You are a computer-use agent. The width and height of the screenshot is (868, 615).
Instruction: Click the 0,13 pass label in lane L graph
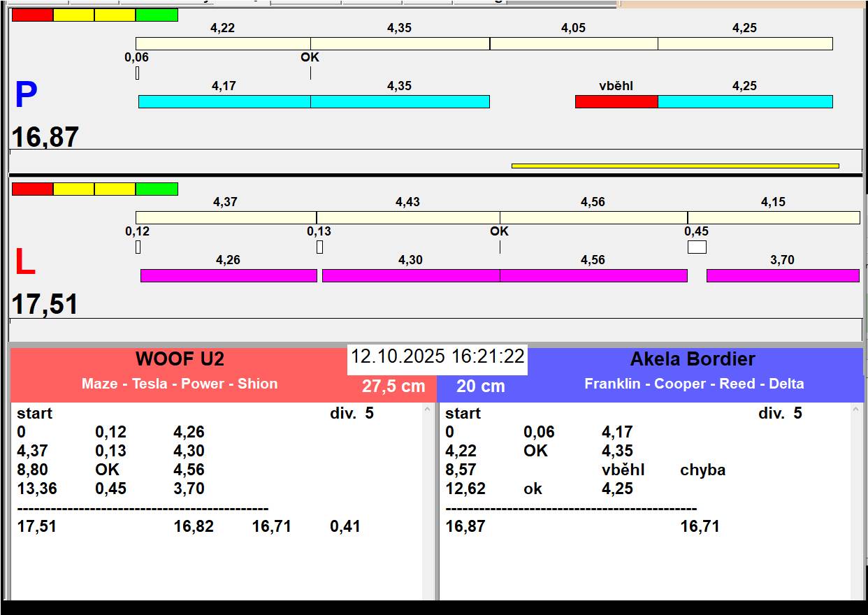click(x=319, y=231)
